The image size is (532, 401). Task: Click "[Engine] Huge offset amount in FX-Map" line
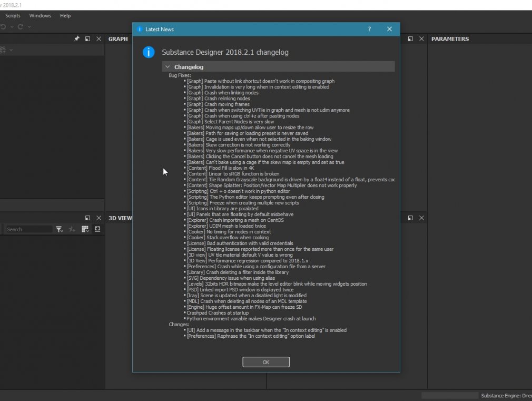pos(244,307)
